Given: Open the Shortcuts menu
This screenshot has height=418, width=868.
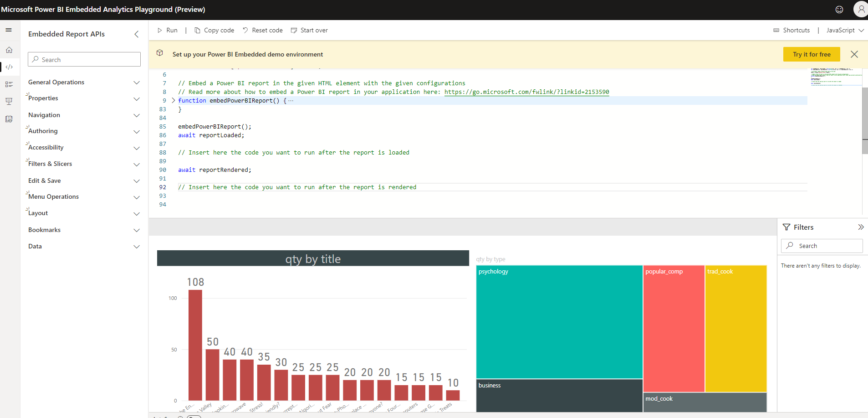Looking at the screenshot, I should tap(791, 30).
